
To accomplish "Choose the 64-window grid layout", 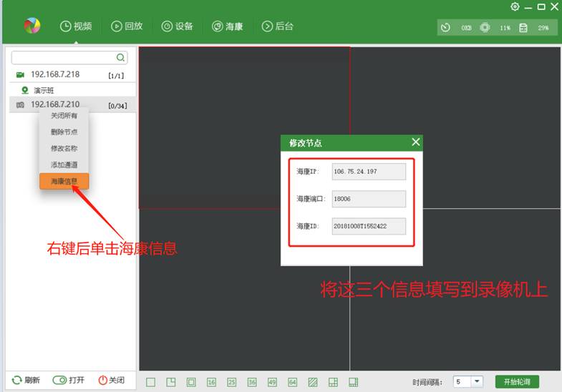I will click(x=292, y=382).
